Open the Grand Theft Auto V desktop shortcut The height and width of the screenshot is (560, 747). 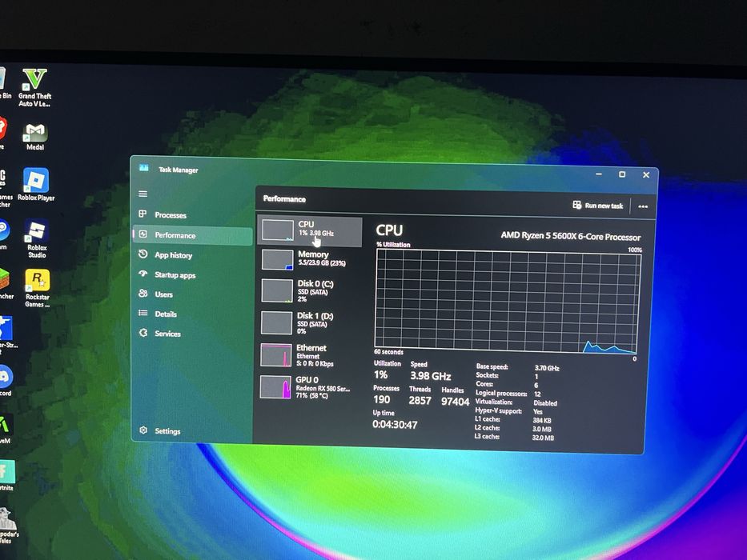click(34, 88)
